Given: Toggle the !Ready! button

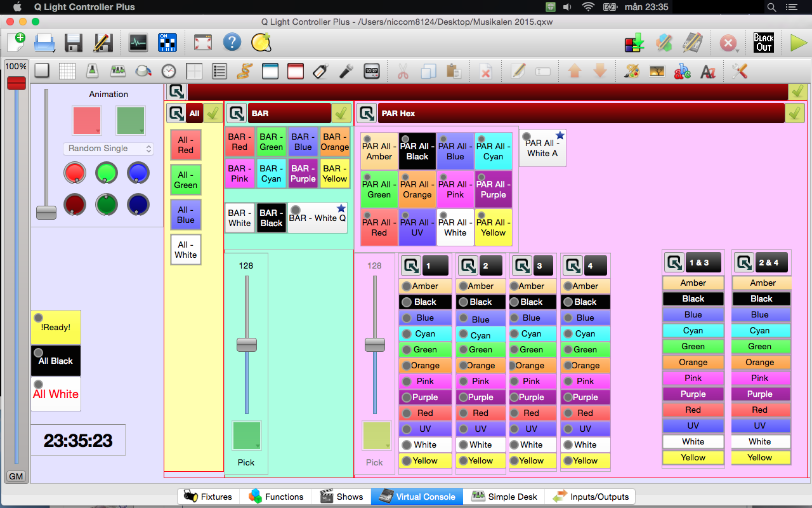Looking at the screenshot, I should (x=56, y=327).
